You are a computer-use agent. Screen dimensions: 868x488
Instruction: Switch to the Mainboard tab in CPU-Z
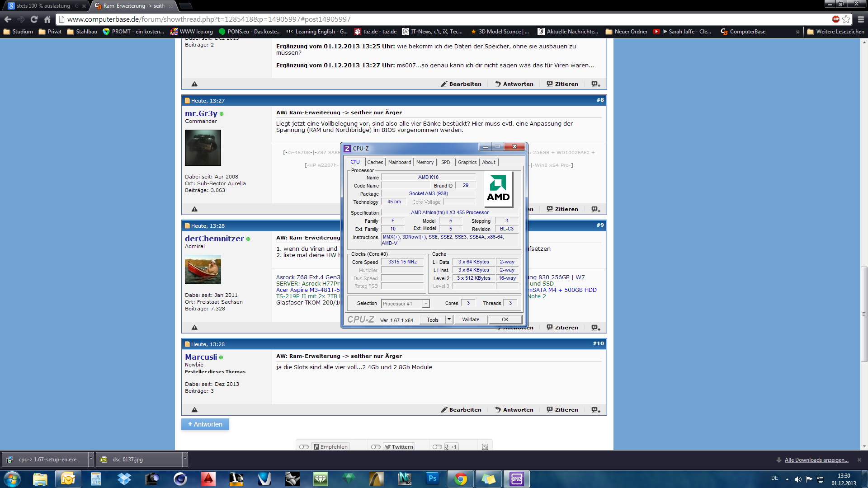(400, 162)
